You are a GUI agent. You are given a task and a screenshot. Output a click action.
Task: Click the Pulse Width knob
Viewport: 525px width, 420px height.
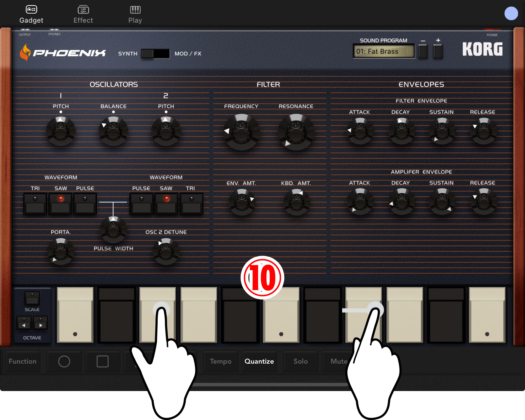(113, 230)
